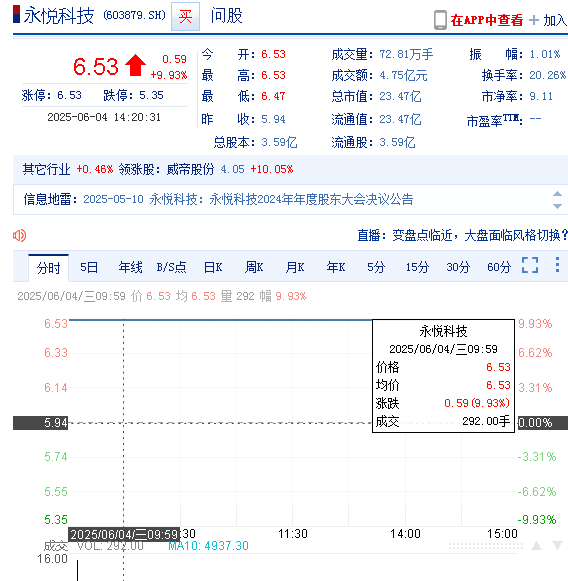Screen dimensions: 568x581
Task: Switch to the B/S点 tab
Action: (x=171, y=267)
